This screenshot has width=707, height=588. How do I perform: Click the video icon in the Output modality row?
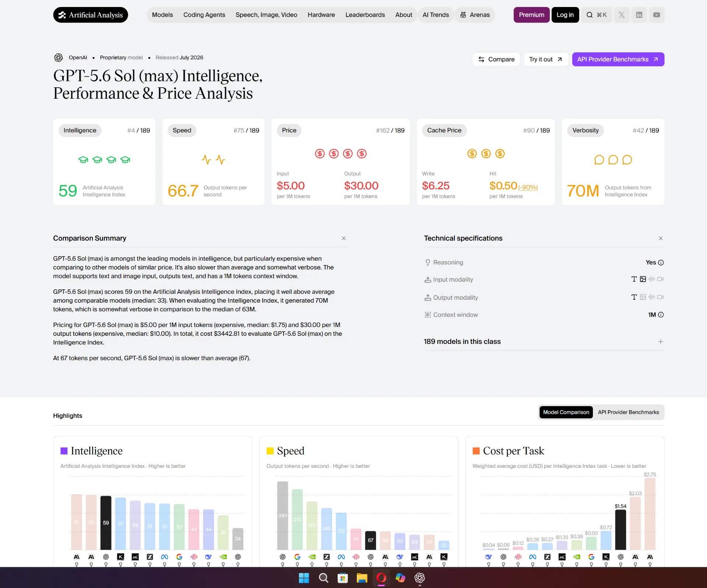661,297
